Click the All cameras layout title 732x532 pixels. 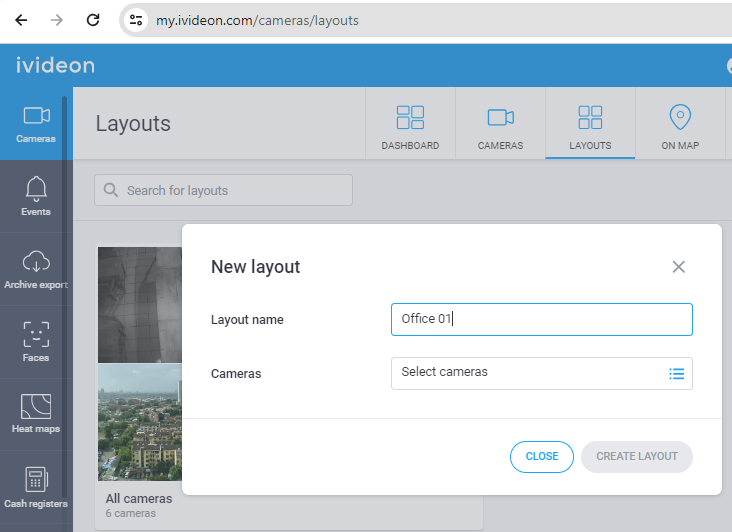(x=139, y=498)
